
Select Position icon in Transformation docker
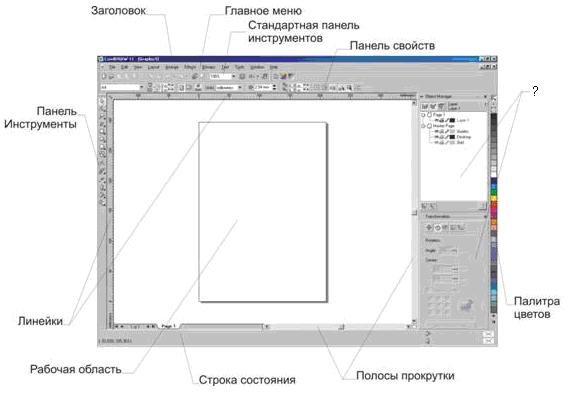(429, 227)
